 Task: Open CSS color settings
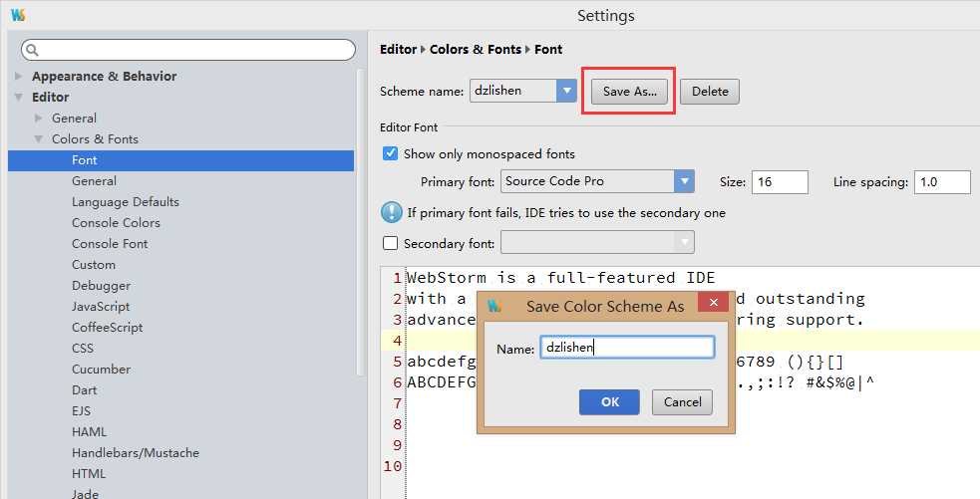pos(83,349)
